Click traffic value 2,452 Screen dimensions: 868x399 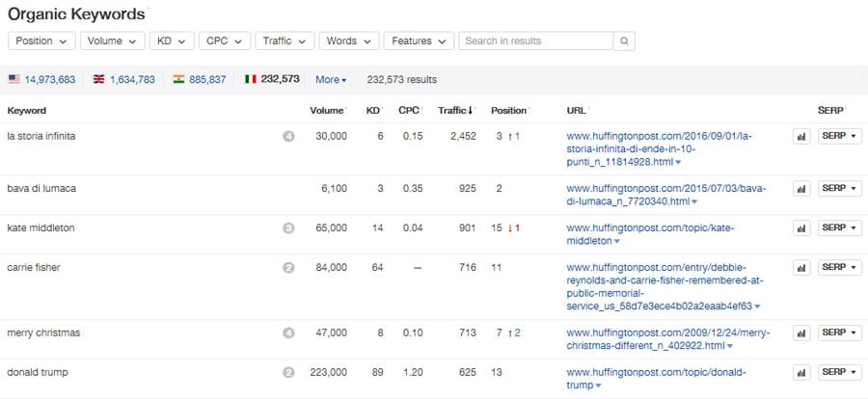tap(461, 136)
